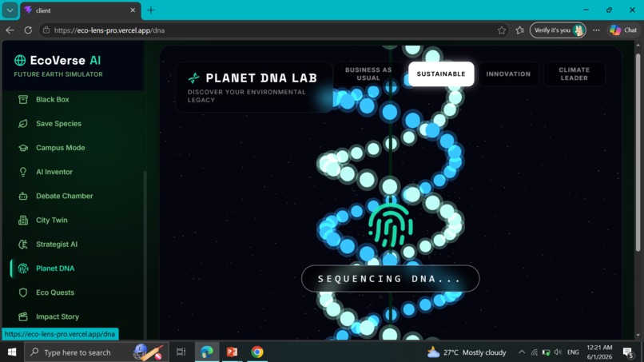Viewport: 644px width, 362px height.
Task: Show hidden system tray icons
Action: point(522,352)
